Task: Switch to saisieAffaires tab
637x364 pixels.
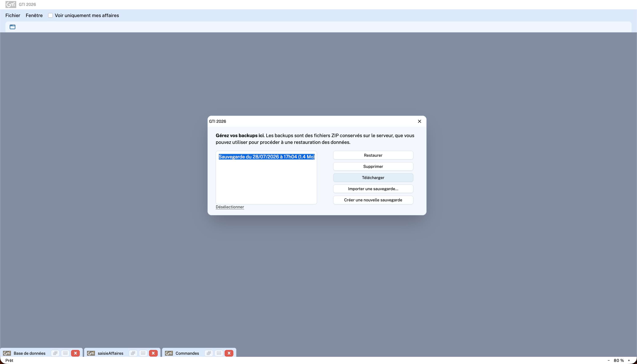Action: (111, 353)
